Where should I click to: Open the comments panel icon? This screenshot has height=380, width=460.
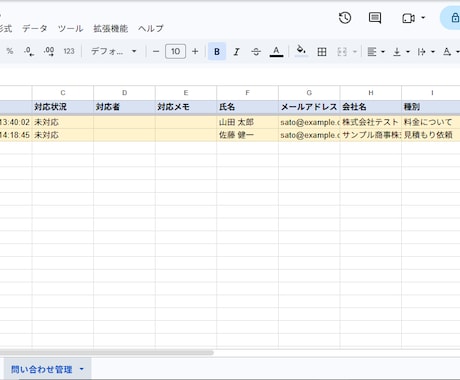[x=375, y=18]
